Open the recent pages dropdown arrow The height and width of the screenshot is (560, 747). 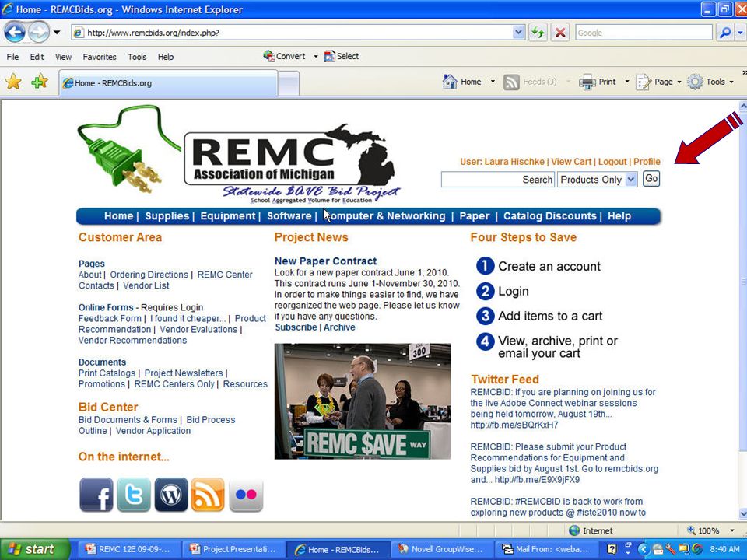57,33
